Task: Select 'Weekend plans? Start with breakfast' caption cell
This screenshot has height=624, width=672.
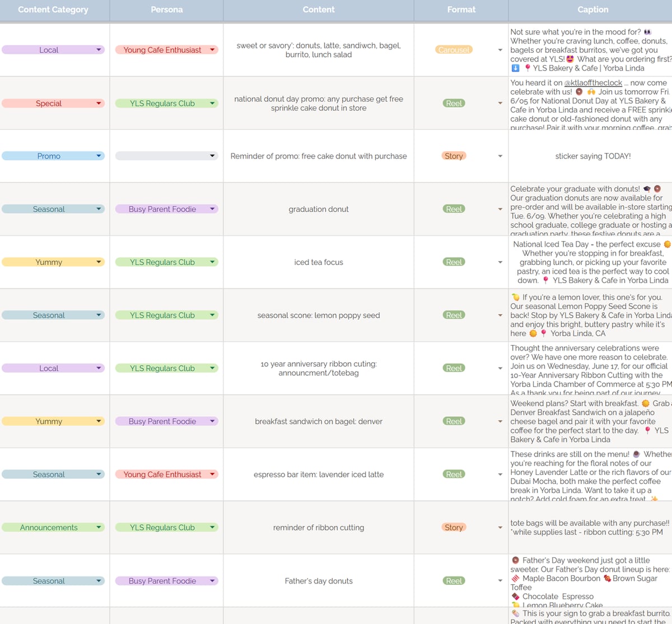Action: pyautogui.click(x=591, y=421)
